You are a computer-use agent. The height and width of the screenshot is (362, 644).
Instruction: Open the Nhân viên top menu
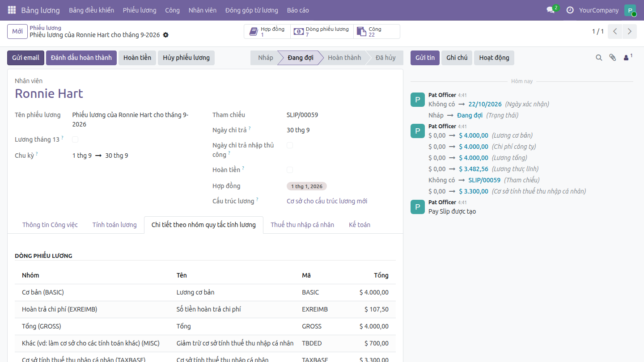tap(202, 10)
